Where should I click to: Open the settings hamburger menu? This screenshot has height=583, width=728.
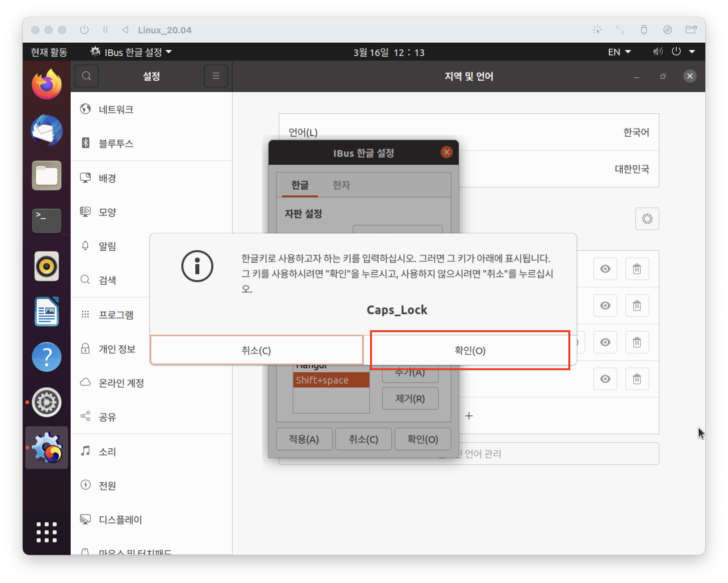coord(216,76)
